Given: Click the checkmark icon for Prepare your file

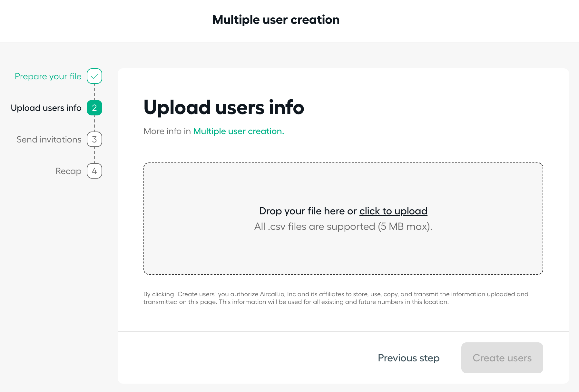Looking at the screenshot, I should 94,76.
